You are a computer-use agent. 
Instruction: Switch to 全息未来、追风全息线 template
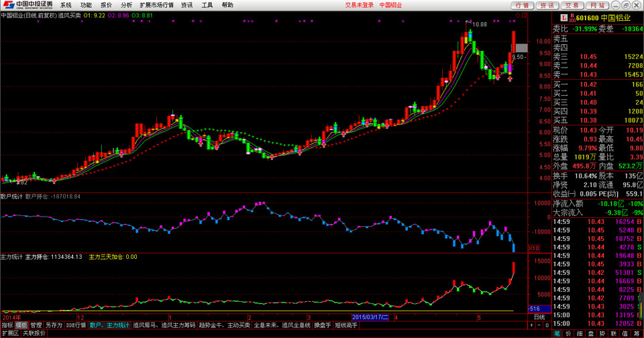click(x=282, y=325)
